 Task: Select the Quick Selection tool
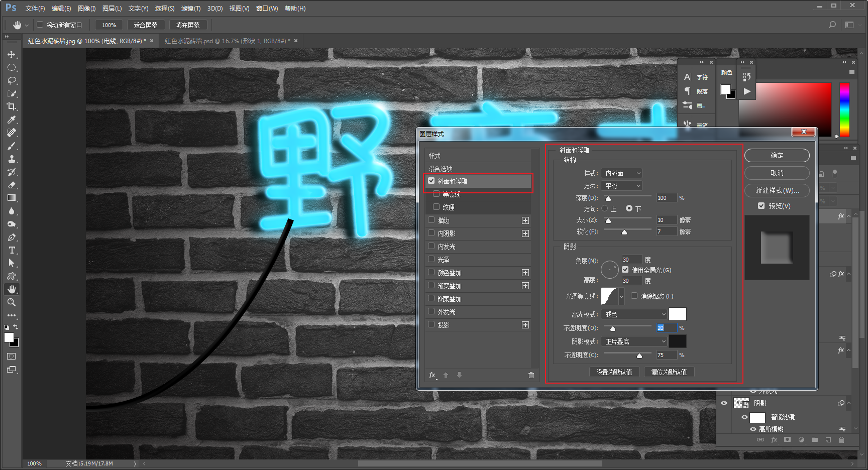tap(12, 93)
